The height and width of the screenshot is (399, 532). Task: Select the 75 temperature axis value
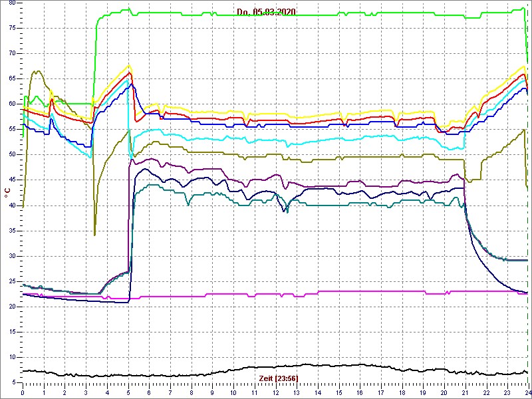[12, 28]
